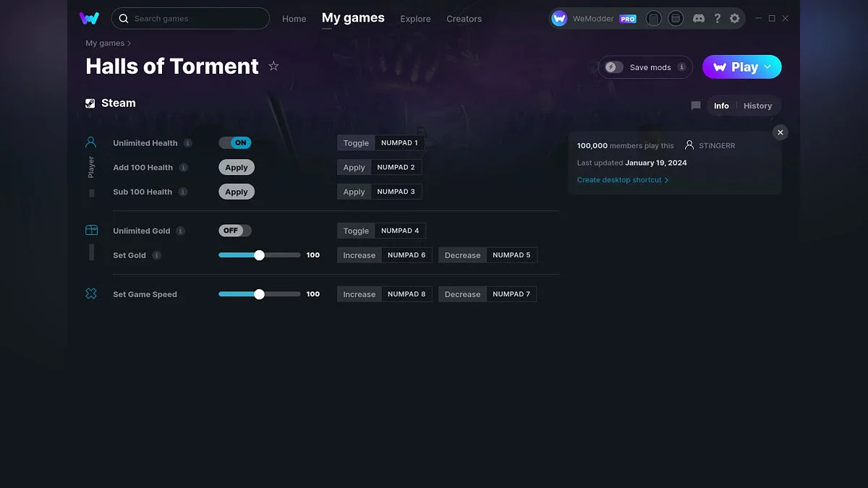Open the help question mark icon
The width and height of the screenshot is (868, 488).
pyautogui.click(x=717, y=19)
